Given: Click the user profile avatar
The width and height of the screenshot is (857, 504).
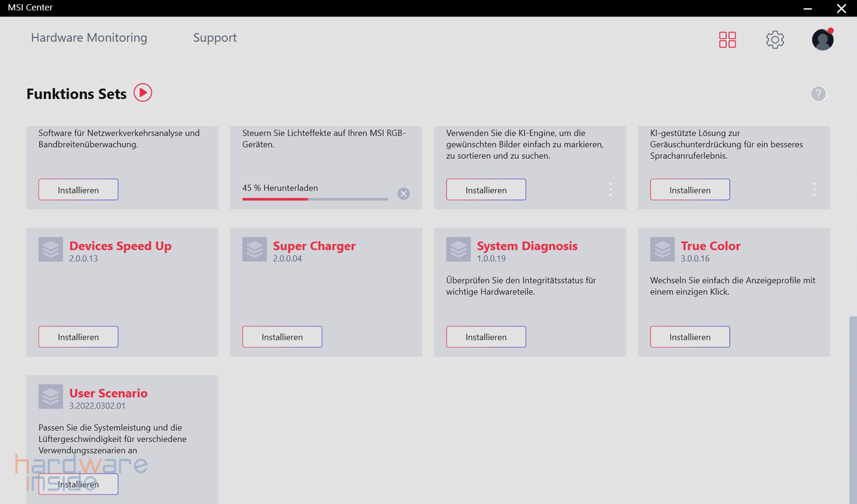Looking at the screenshot, I should pos(822,40).
